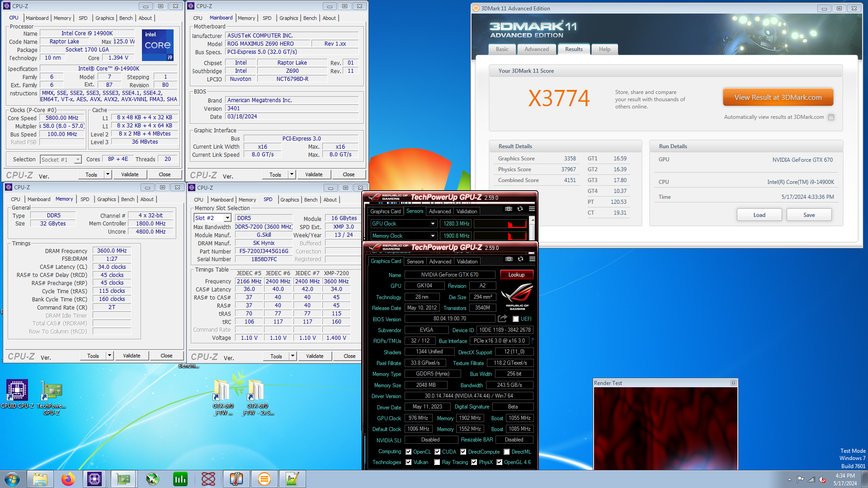The width and height of the screenshot is (868, 488).
Task: Toggle the DirectCompute checkbox in GPU-Z
Action: pos(463,452)
